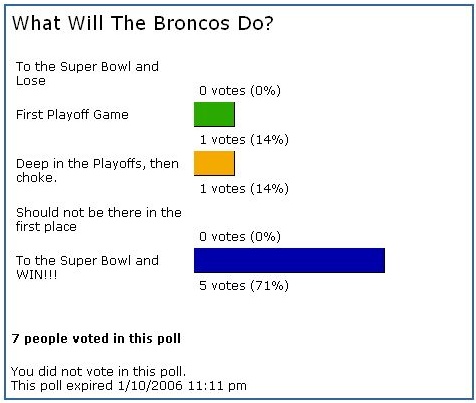Select To the Super Bowl and WIN!!! option
The width and height of the screenshot is (476, 403).
point(87,267)
